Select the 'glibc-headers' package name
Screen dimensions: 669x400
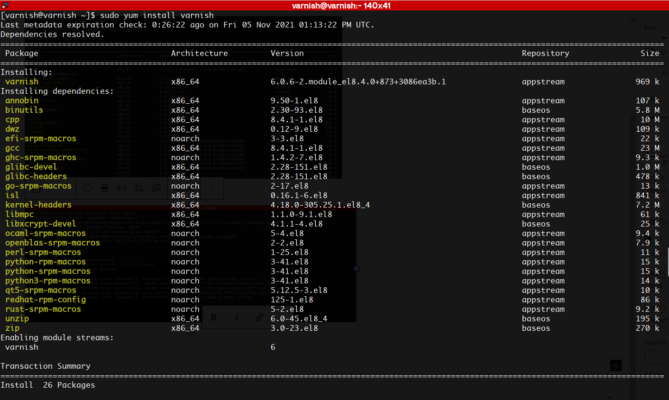click(36, 176)
